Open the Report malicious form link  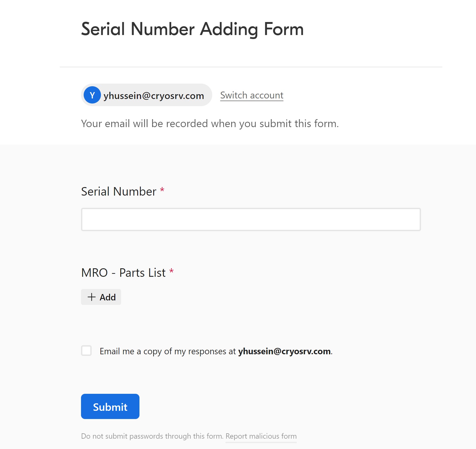(261, 436)
